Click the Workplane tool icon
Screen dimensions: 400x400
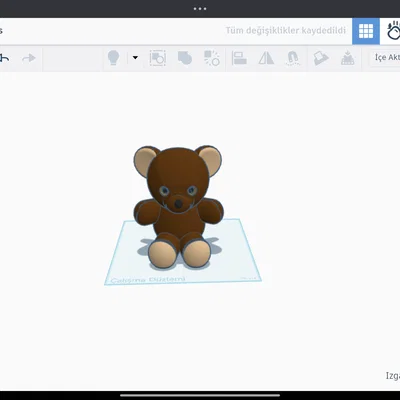321,58
